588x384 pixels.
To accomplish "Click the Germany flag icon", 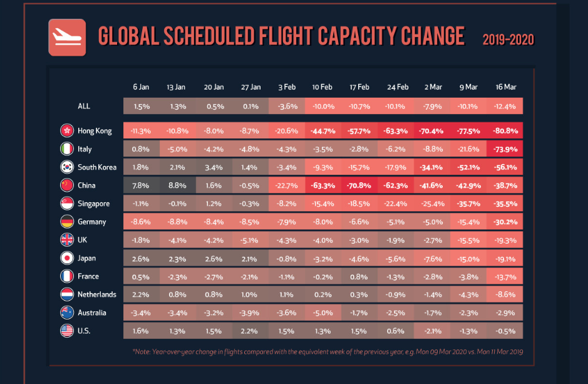I will tap(67, 222).
